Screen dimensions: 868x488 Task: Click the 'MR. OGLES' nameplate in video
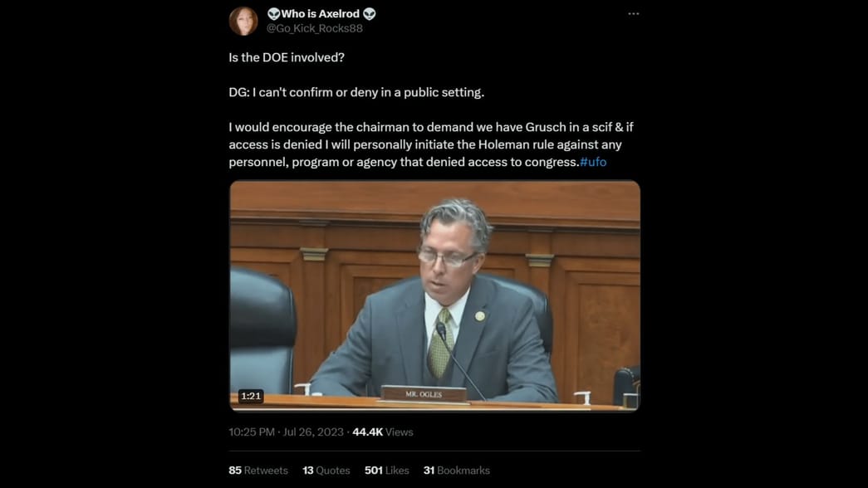point(424,394)
